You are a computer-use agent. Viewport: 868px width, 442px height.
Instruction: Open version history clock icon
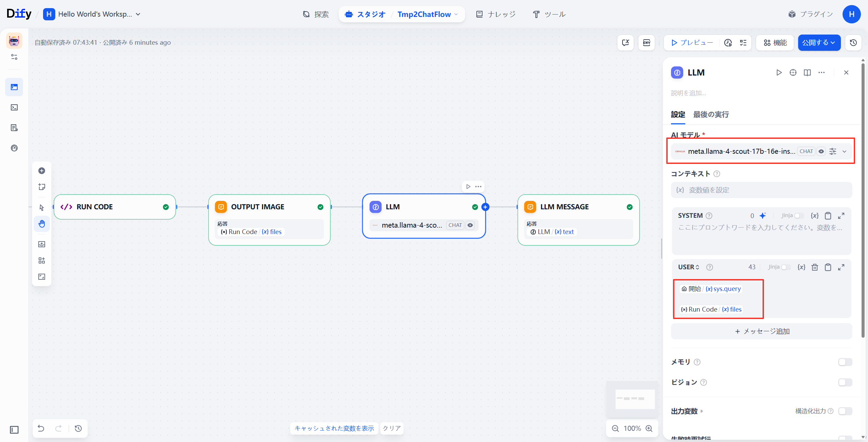point(853,43)
